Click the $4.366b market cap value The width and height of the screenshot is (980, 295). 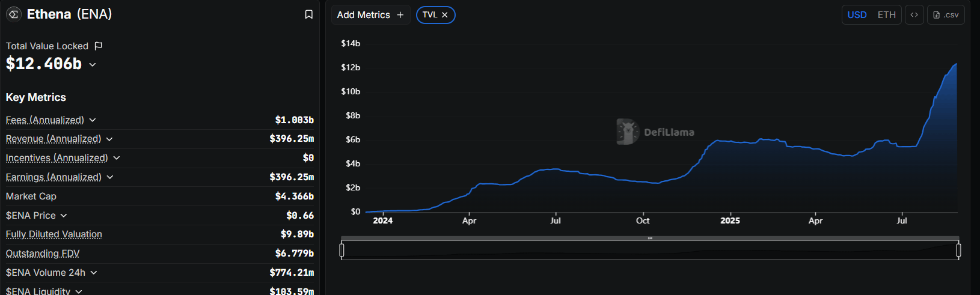(295, 196)
